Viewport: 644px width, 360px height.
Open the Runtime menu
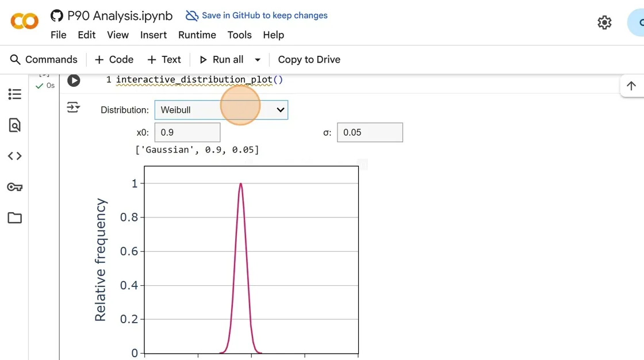(197, 35)
